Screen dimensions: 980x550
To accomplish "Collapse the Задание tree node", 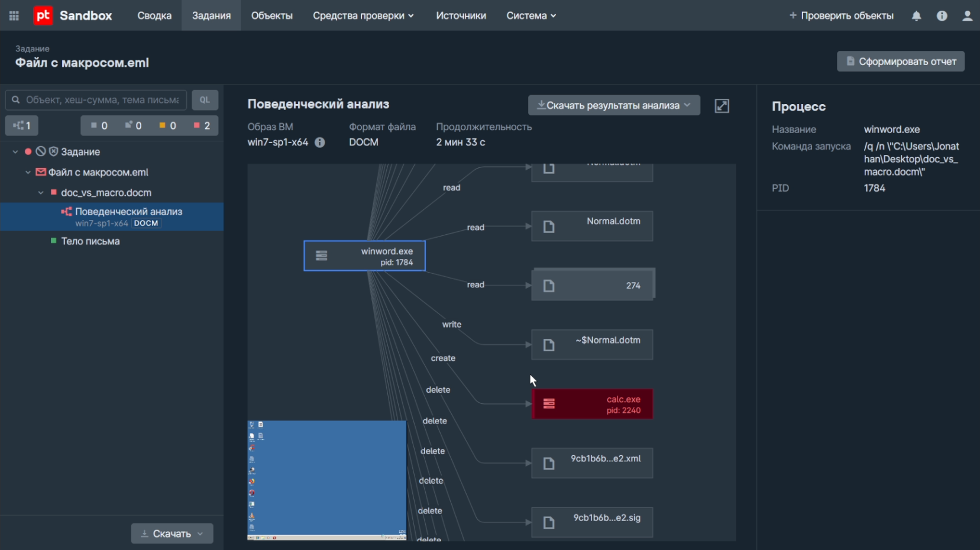I will (x=15, y=152).
